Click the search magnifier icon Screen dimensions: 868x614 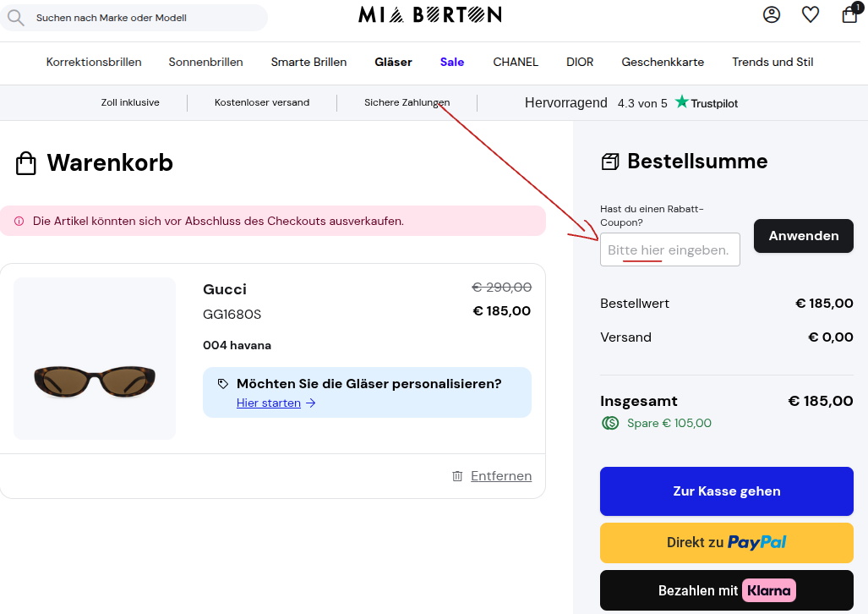15,18
